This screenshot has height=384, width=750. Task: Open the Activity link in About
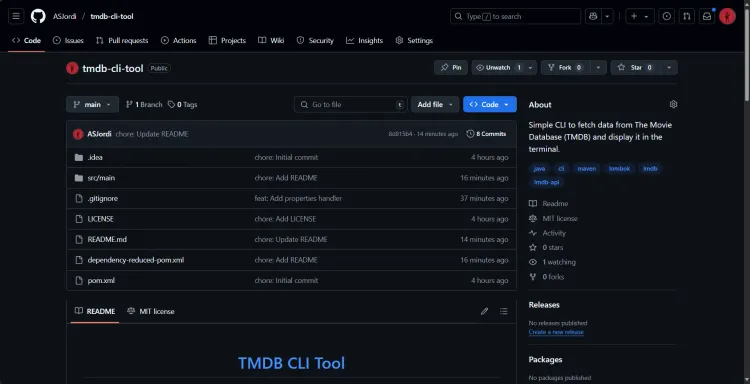[548, 233]
